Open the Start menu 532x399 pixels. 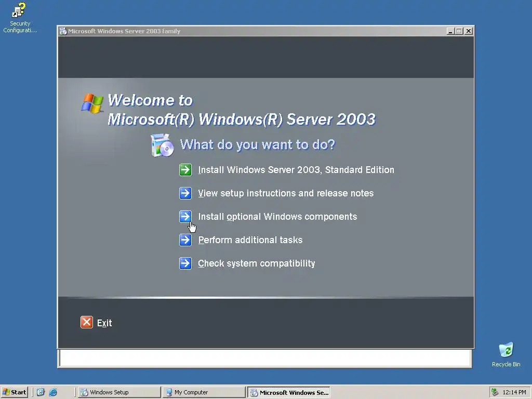coord(14,392)
